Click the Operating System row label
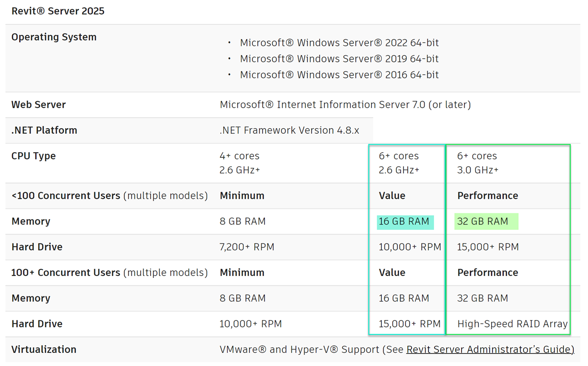Viewport: 588px width, 366px height. [54, 37]
